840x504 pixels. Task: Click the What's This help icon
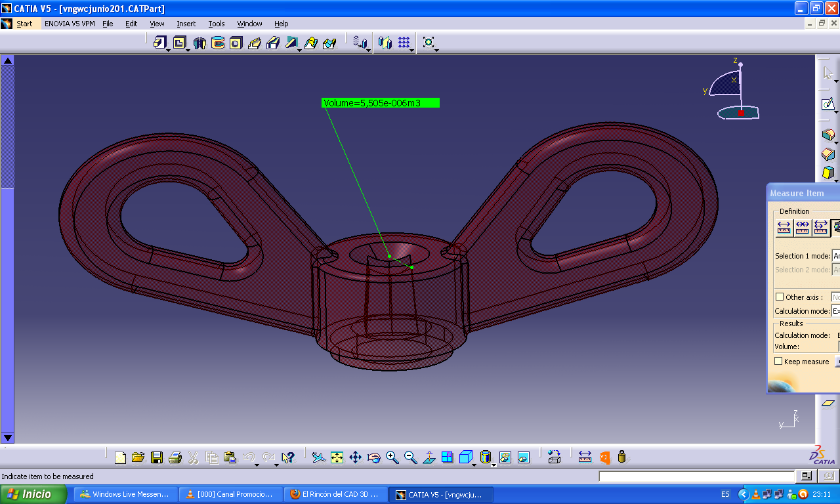click(x=288, y=457)
